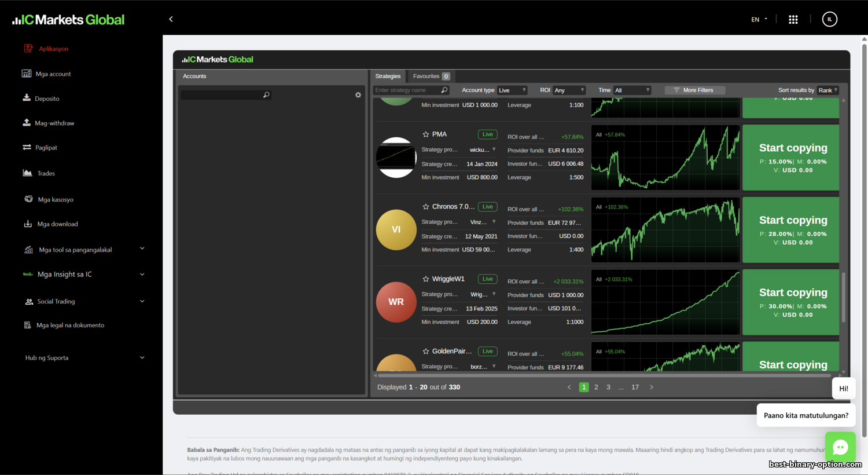
Task: Favourite the PMA strategy with star
Action: 426,134
